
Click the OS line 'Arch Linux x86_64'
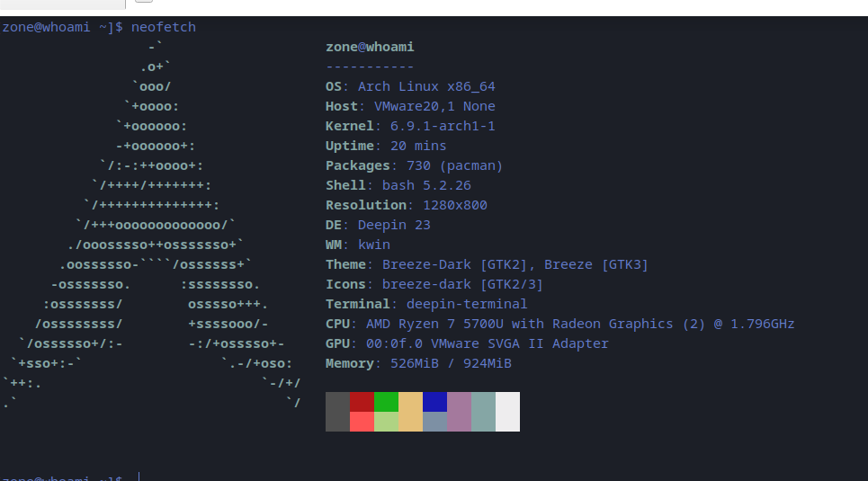pyautogui.click(x=426, y=86)
